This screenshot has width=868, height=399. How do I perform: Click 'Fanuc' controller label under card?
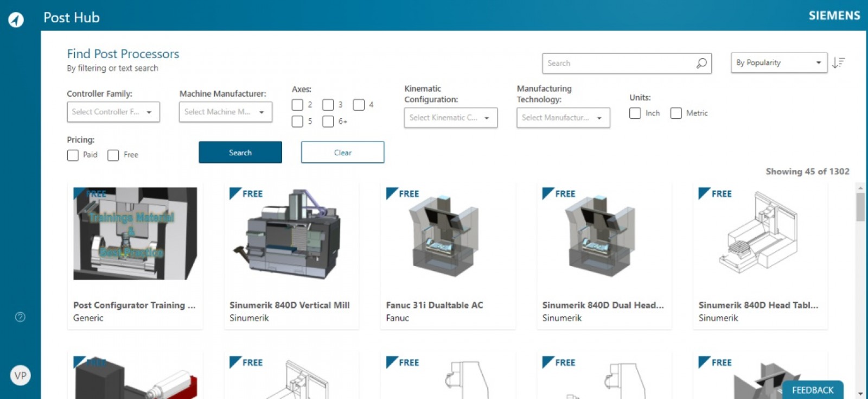point(398,318)
